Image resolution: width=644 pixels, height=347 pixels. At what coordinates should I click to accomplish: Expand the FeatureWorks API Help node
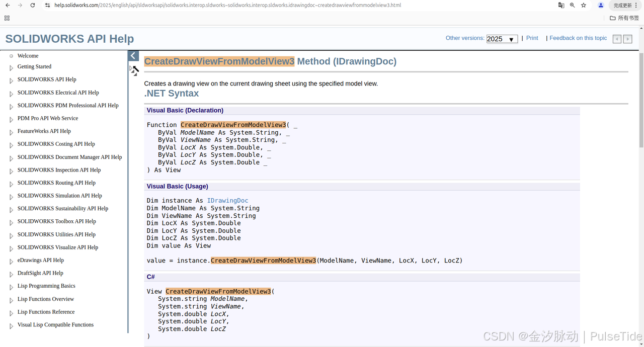[11, 132]
